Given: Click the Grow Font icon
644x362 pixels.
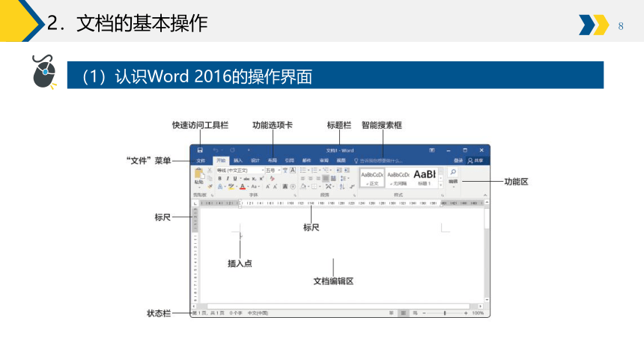Looking at the screenshot, I should (268, 186).
